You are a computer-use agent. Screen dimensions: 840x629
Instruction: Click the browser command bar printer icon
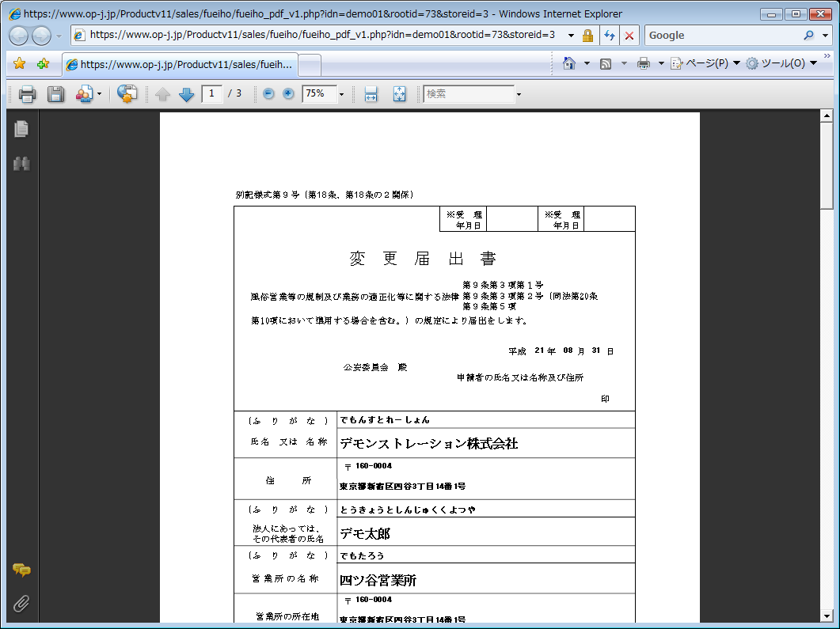click(x=644, y=64)
